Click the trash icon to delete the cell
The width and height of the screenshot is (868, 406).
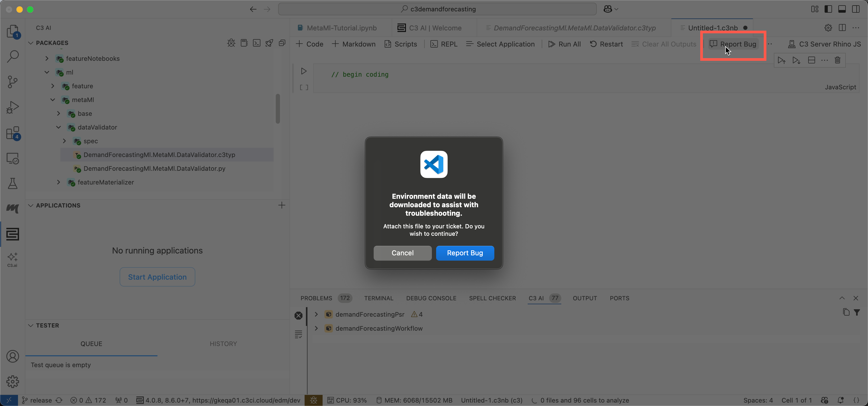[838, 60]
